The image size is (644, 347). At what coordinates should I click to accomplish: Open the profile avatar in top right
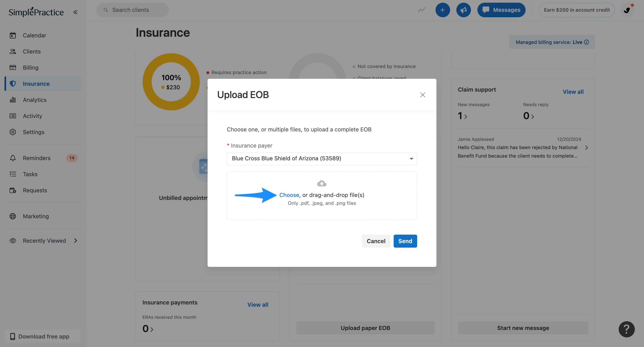click(627, 10)
